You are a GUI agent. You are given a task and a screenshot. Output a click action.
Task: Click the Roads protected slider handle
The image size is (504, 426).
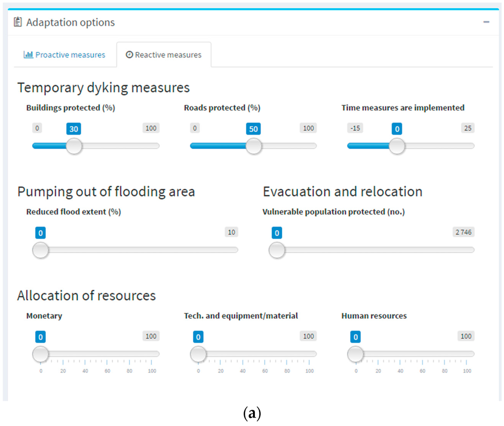(253, 146)
